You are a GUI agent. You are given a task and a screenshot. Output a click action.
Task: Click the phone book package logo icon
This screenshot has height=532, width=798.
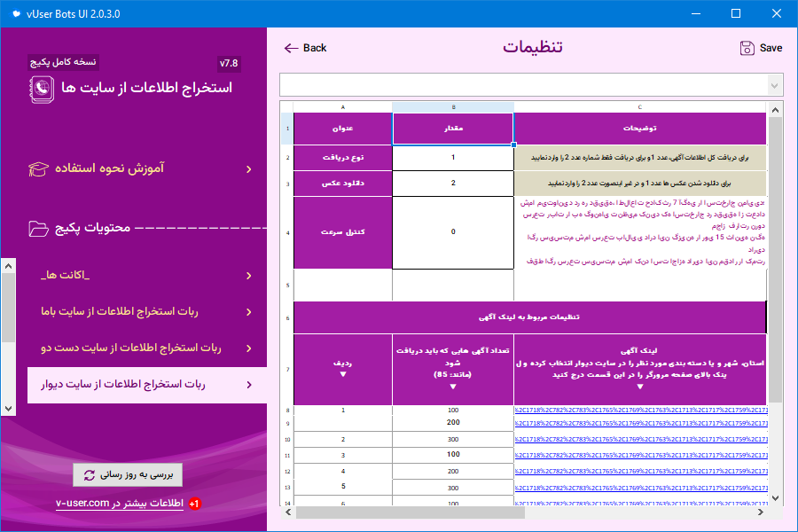tap(42, 89)
